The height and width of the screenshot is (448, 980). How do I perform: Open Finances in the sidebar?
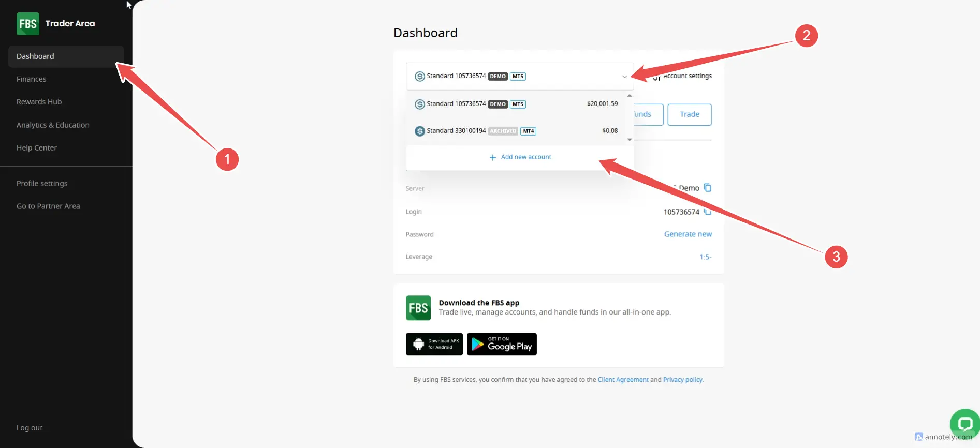pos(32,79)
